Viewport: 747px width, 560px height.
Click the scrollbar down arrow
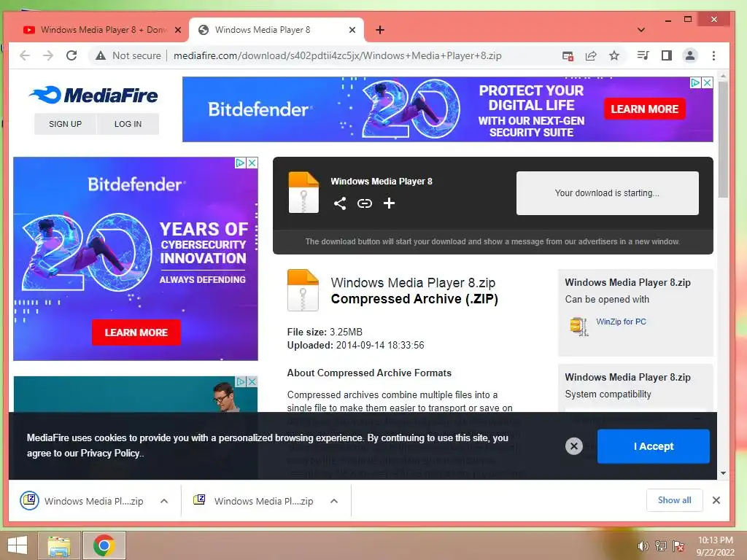[x=723, y=472]
